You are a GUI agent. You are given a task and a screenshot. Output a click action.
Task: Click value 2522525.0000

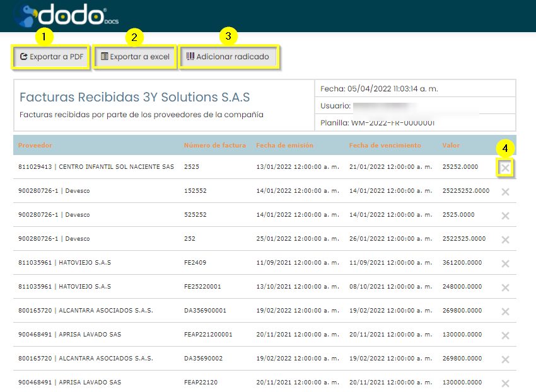[x=464, y=239]
